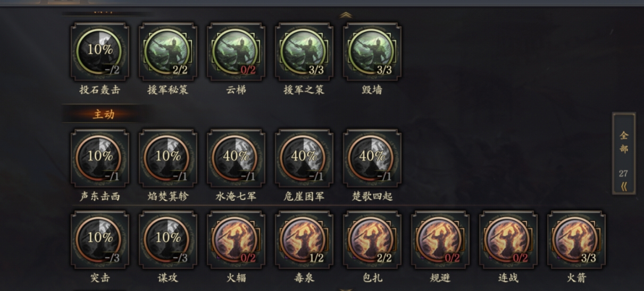Select the 规避 skill icon
The width and height of the screenshot is (644, 291).
click(440, 240)
